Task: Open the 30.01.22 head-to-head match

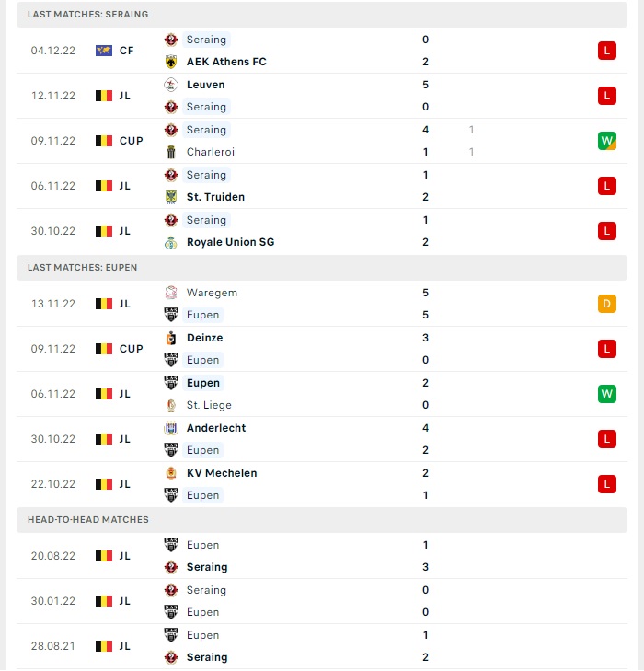Action: click(322, 601)
